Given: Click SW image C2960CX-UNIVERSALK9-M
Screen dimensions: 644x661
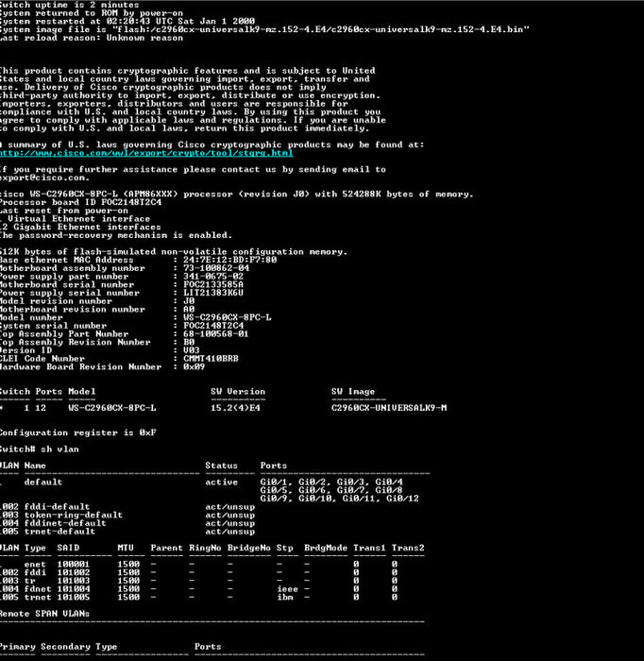Looking at the screenshot, I should click(x=389, y=408).
